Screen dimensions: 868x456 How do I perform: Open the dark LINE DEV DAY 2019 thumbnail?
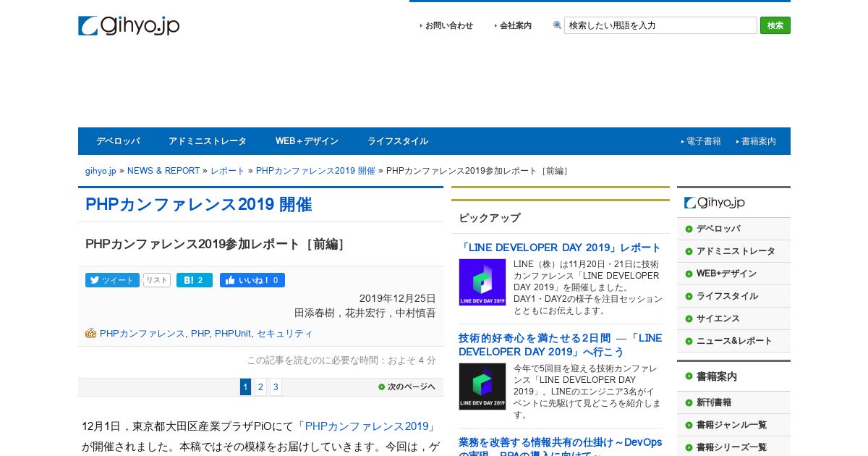click(482, 387)
